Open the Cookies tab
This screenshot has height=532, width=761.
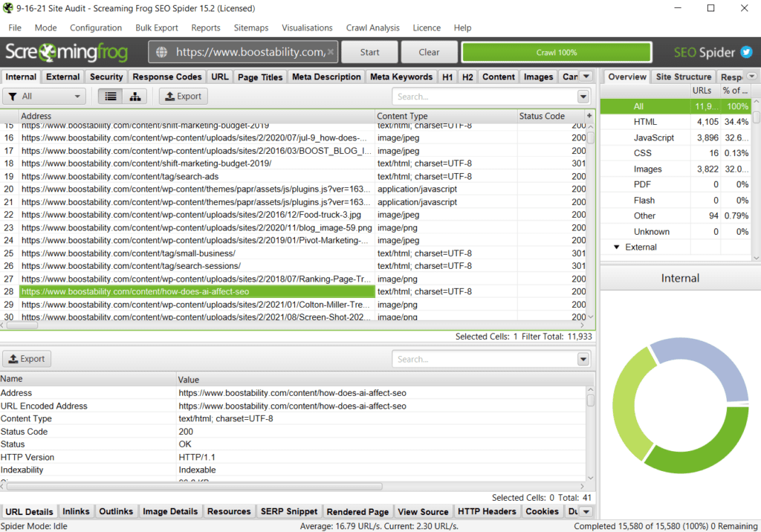[542, 512]
